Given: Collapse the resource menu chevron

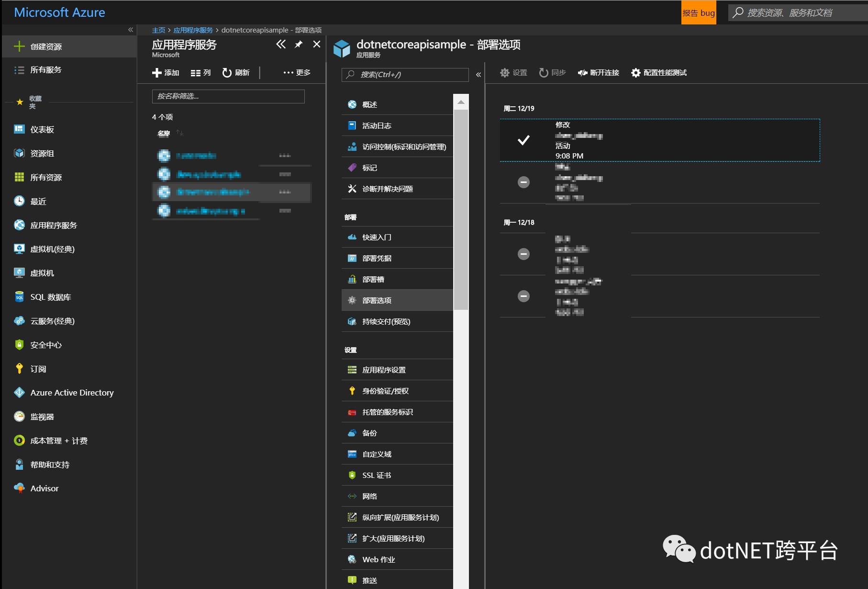Looking at the screenshot, I should pyautogui.click(x=478, y=75).
